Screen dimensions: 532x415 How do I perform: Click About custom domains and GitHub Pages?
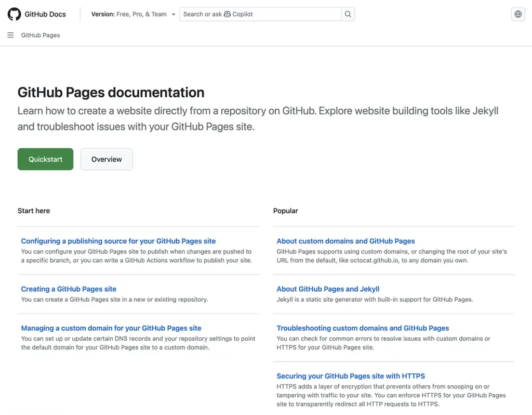click(345, 241)
